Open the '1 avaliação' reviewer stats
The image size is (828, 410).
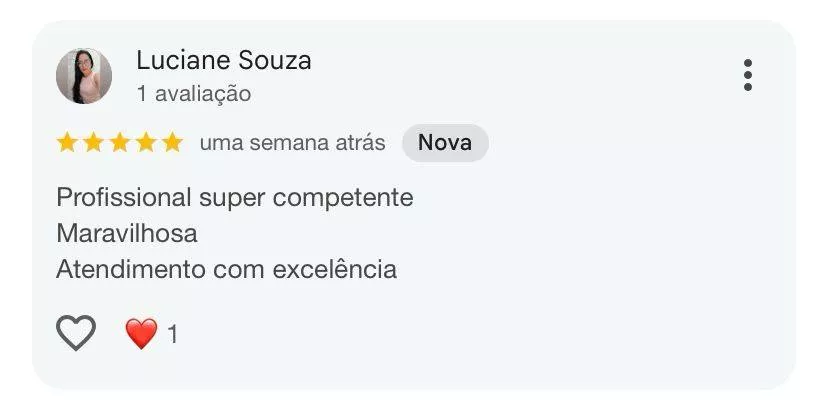tap(194, 94)
